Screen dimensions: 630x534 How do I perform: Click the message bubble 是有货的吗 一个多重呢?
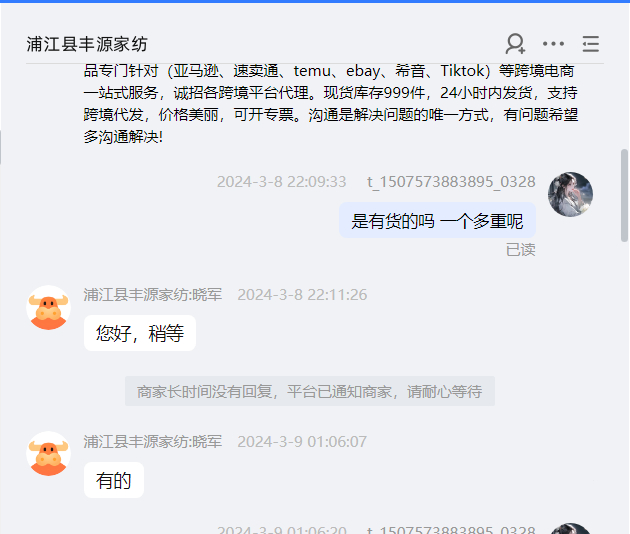pyautogui.click(x=438, y=220)
